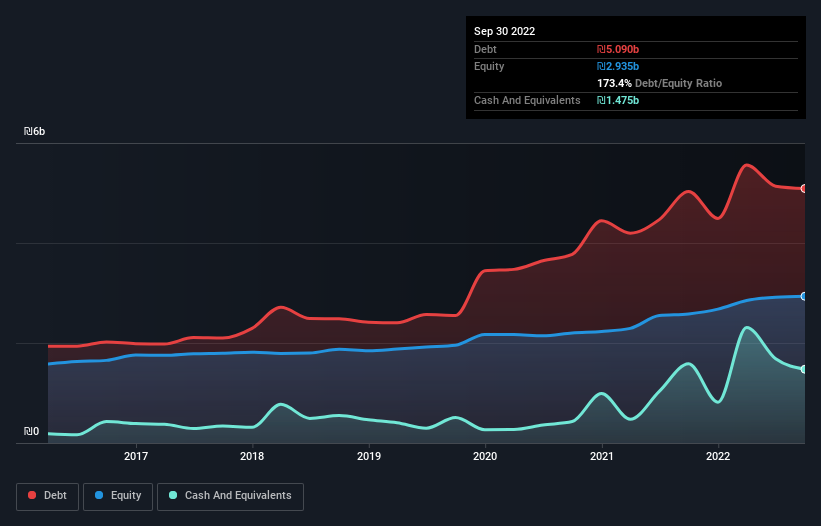Toggle the Equity series legend button

(x=118, y=496)
